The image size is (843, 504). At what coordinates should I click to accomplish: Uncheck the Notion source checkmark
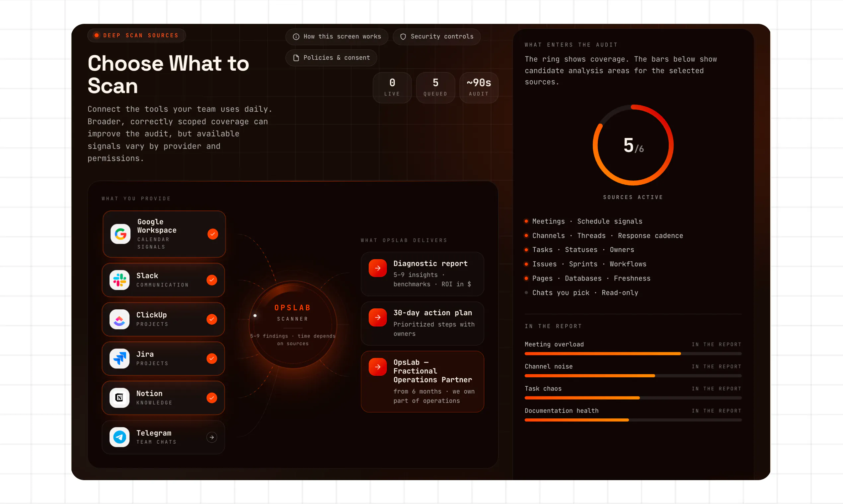(212, 398)
